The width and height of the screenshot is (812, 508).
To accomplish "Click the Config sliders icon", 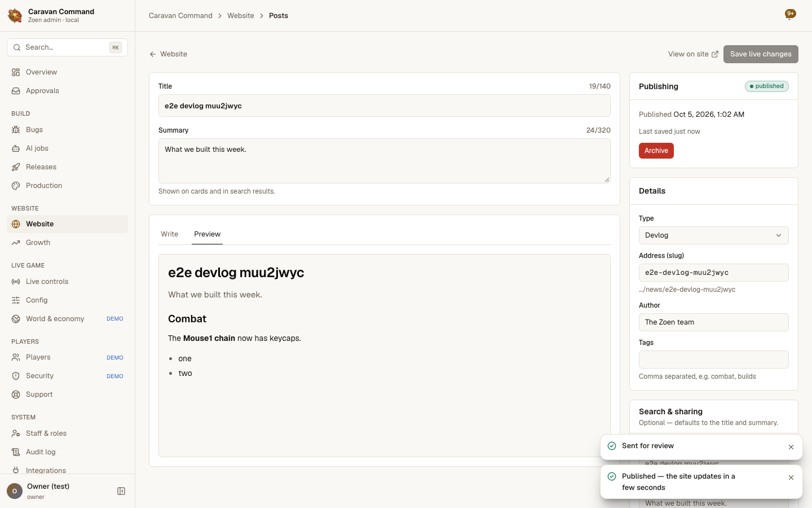I will [x=16, y=300].
